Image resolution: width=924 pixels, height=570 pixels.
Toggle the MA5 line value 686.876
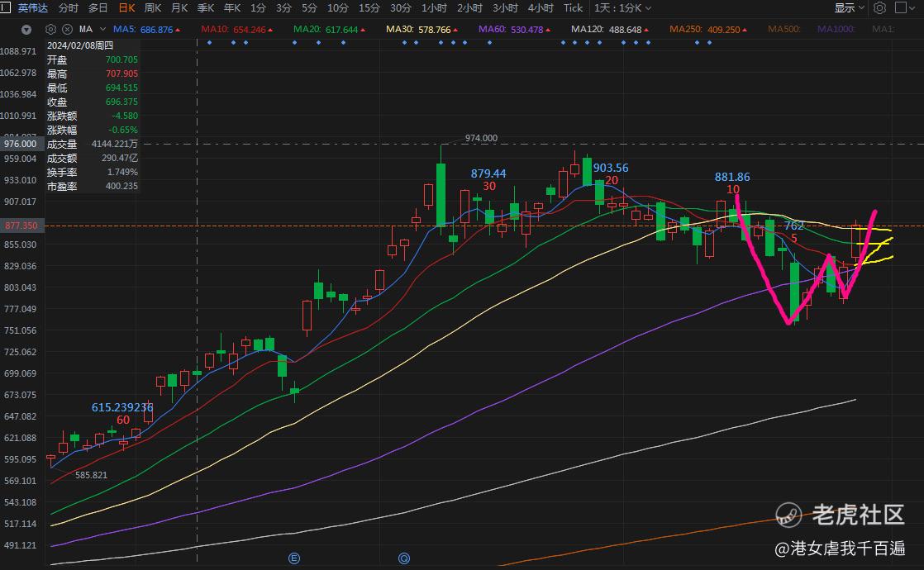(147, 29)
